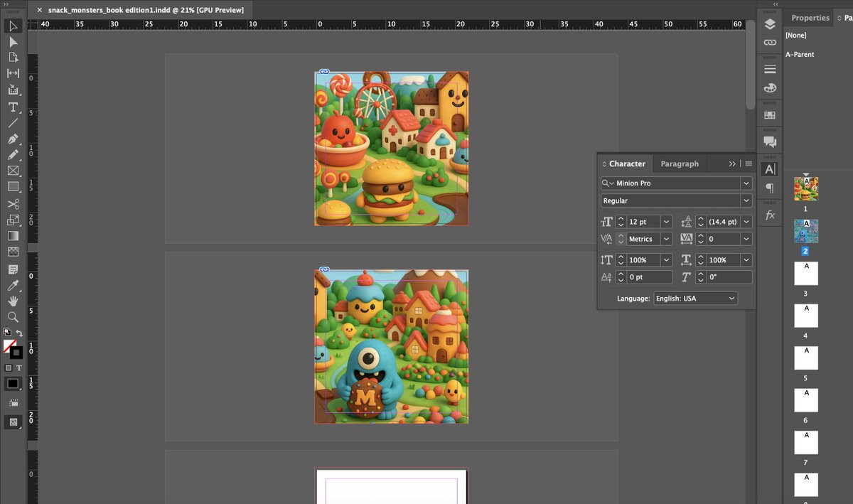This screenshot has width=853, height=504.
Task: Open the Paragraph panel icon
Action: coord(770,188)
